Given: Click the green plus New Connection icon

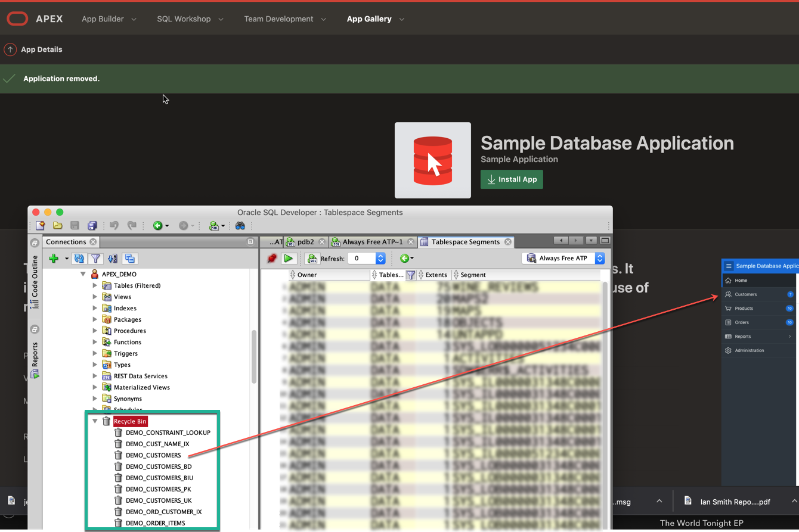Looking at the screenshot, I should tap(54, 259).
